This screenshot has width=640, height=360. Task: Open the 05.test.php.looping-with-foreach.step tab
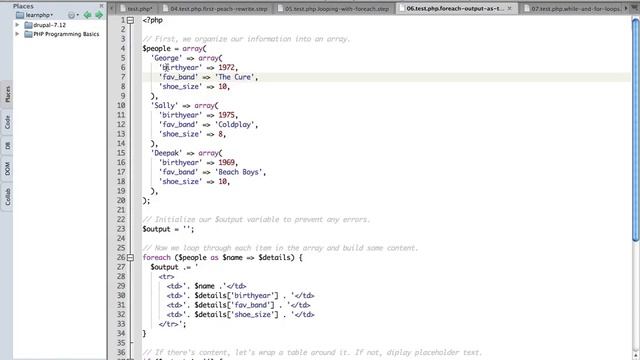click(333, 8)
